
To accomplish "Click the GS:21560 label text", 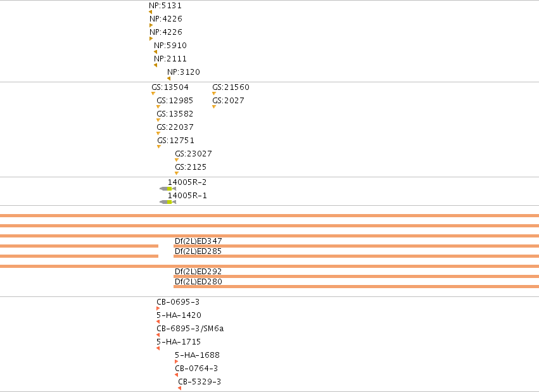I will [x=231, y=87].
